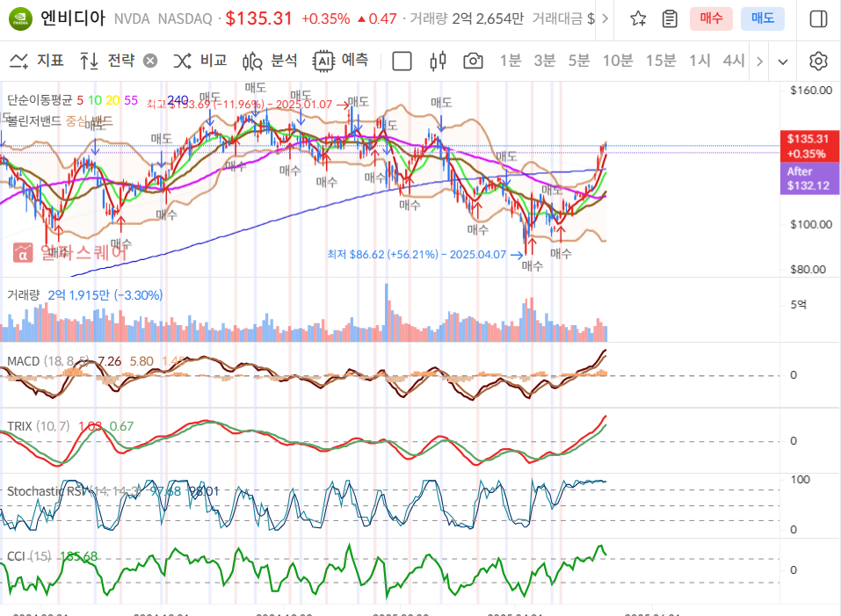The image size is (841, 616).
Task: Take a chart snapshot with camera icon
Action: point(473,62)
